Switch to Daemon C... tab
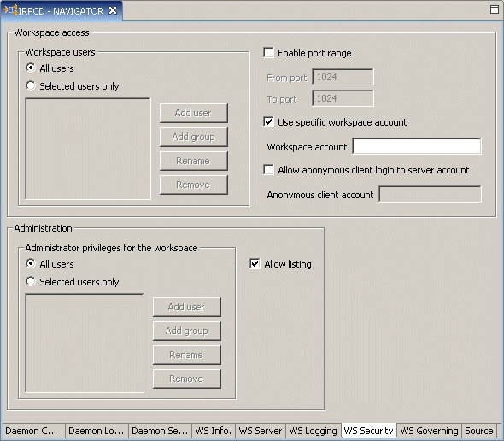Screen dimensions: 504x441 tap(33, 431)
